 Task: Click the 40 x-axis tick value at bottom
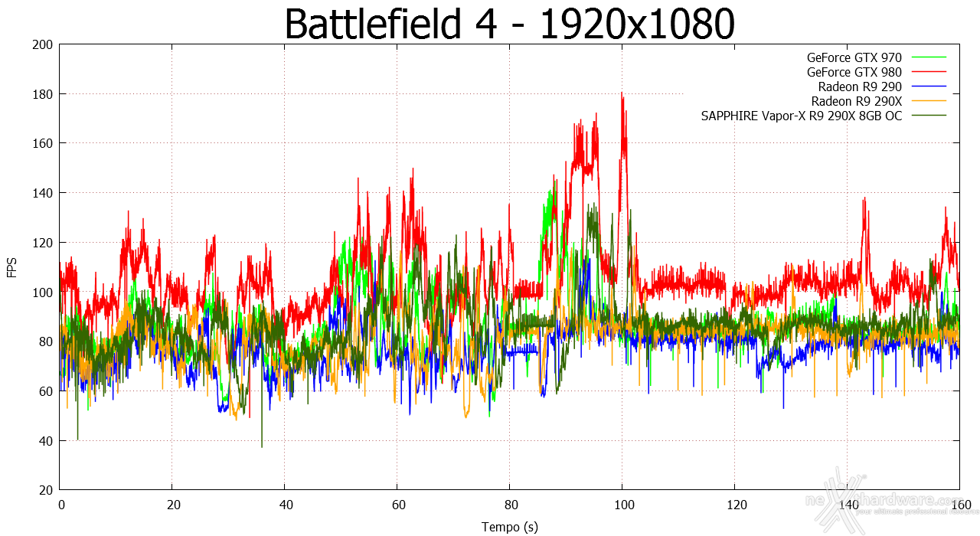click(285, 505)
